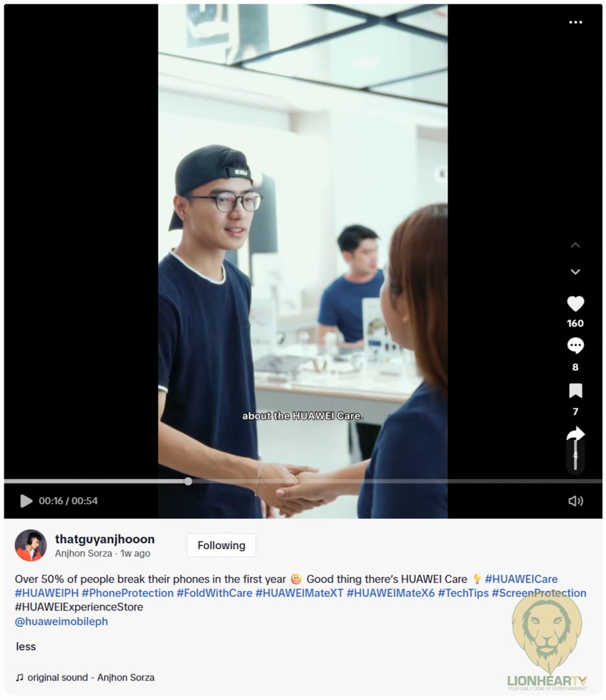The image size is (606, 700).
Task: Go to next video with down chevron
Action: click(x=575, y=272)
